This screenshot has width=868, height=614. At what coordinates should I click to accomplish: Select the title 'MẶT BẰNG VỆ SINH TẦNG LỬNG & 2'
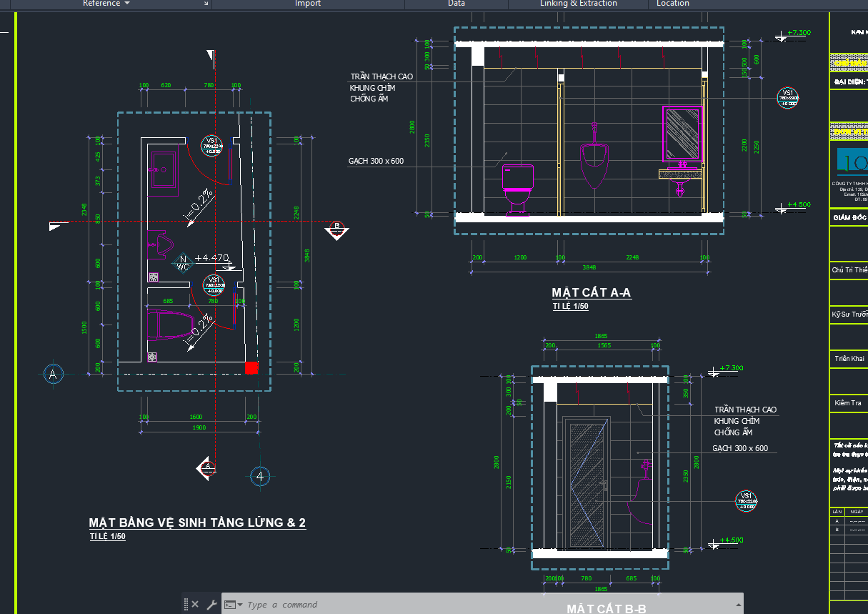(197, 523)
